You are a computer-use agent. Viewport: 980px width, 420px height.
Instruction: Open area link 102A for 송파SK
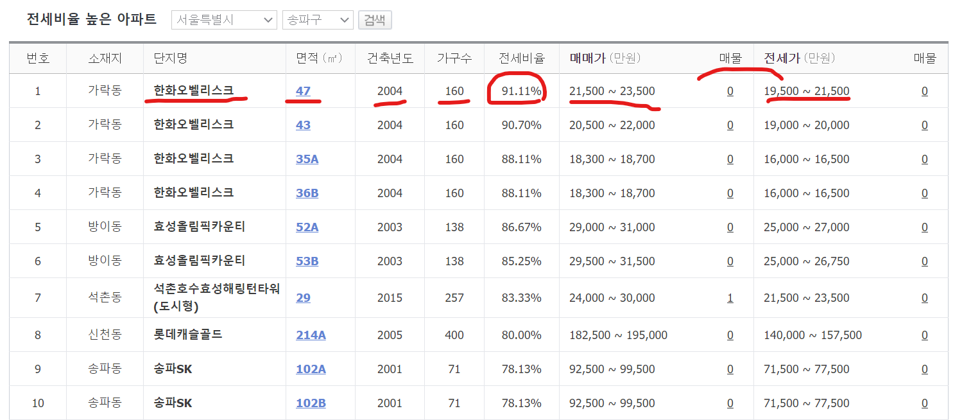(311, 369)
